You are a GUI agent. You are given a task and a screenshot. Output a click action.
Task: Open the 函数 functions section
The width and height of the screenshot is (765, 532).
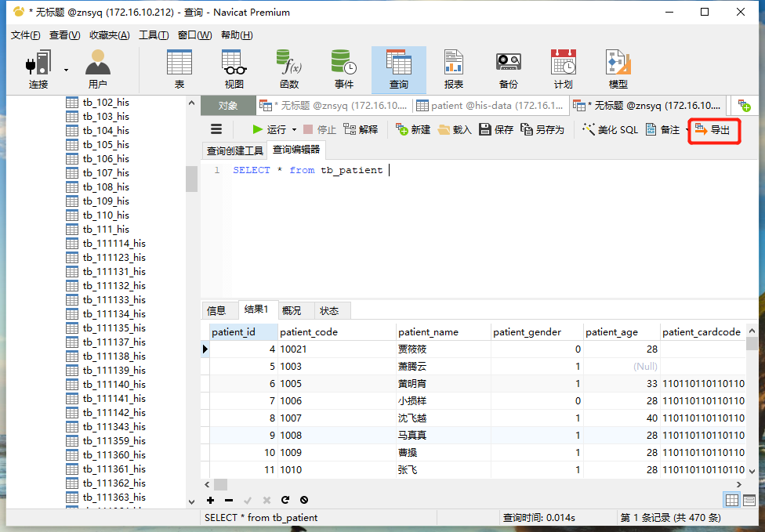288,70
